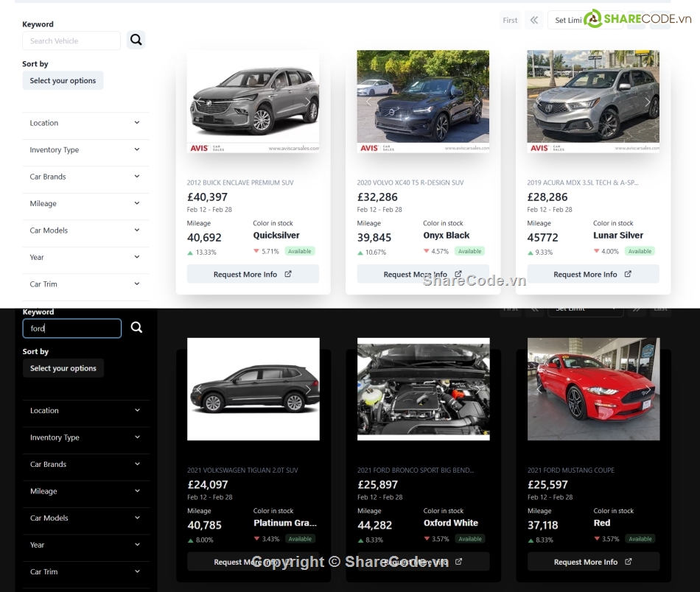Open Sort by options in the dark sidebar
The height and width of the screenshot is (592, 700).
coord(63,368)
